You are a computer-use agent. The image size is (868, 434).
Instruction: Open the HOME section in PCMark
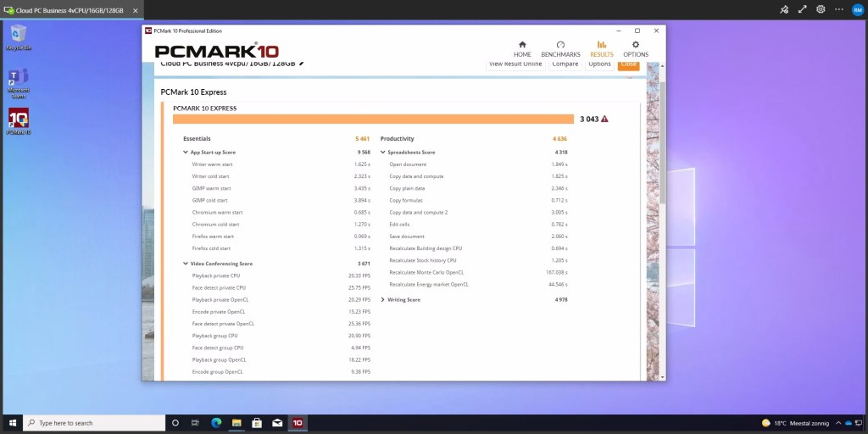pos(522,49)
